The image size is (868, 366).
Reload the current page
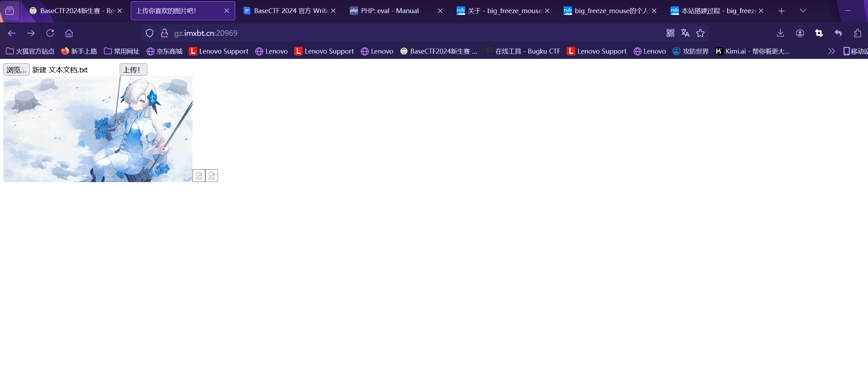click(50, 33)
